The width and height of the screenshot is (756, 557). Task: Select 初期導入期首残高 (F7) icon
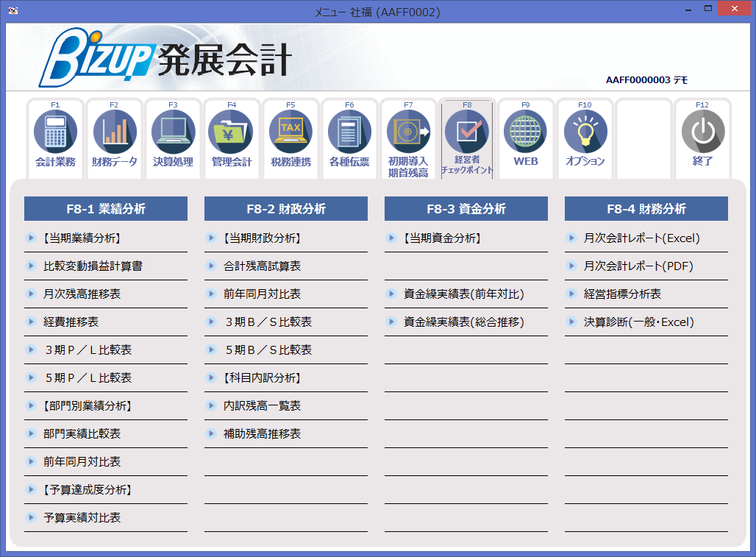click(408, 138)
